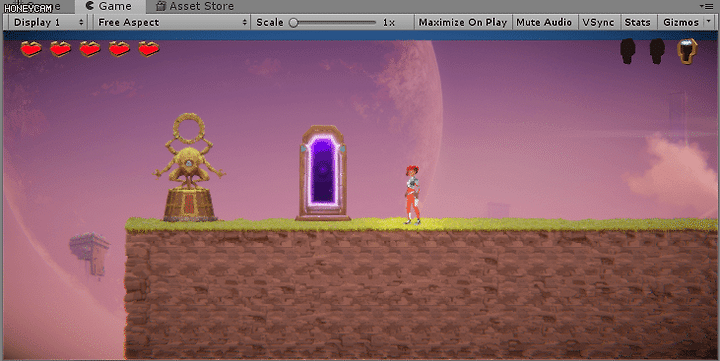The image size is (720, 361).
Task: Click the fourth heart health icon
Action: tap(119, 49)
